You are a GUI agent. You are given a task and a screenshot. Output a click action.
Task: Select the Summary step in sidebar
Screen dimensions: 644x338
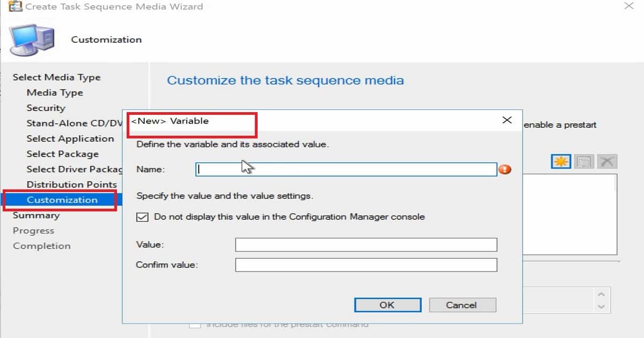click(36, 215)
